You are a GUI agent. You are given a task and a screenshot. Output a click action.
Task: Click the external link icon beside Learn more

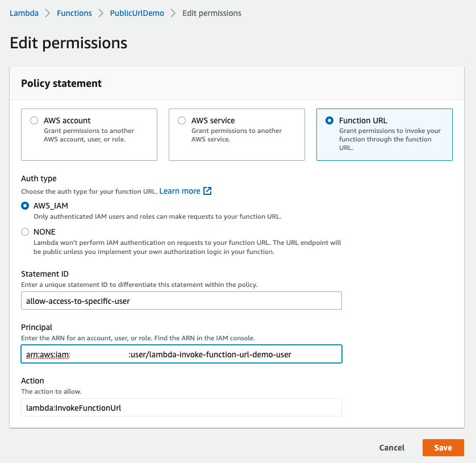[207, 191]
